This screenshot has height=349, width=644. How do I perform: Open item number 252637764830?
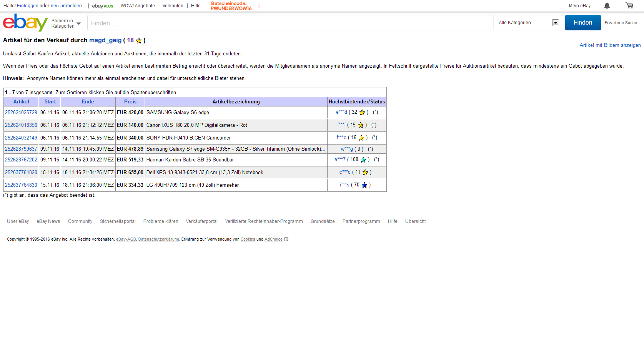[21, 185]
